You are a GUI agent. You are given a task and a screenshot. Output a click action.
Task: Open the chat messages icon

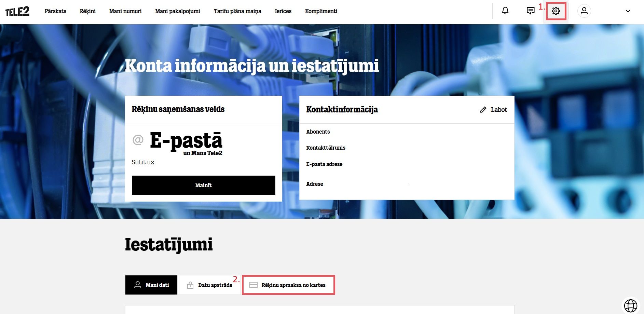point(530,11)
